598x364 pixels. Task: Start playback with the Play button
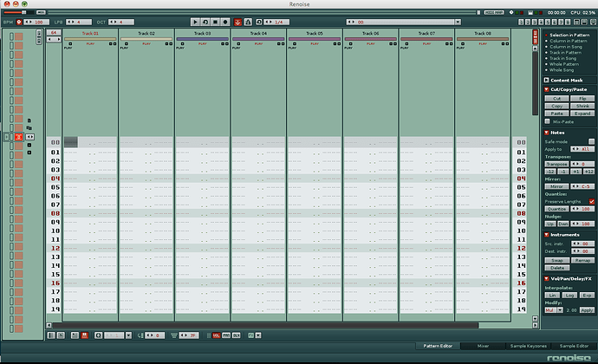point(195,23)
